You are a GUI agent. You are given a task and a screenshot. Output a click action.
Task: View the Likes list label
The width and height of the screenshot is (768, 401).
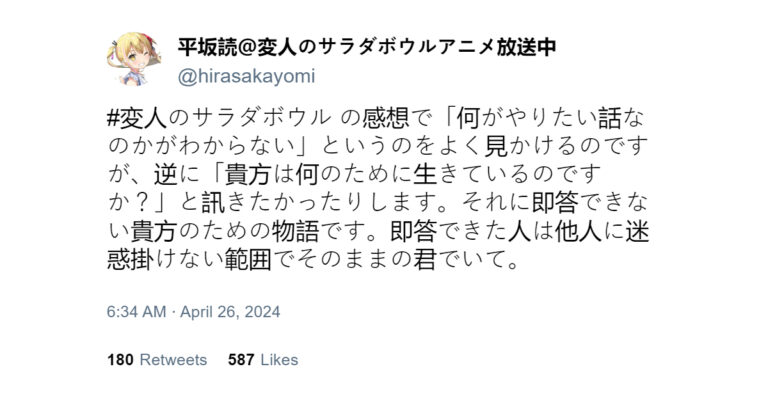(x=279, y=360)
